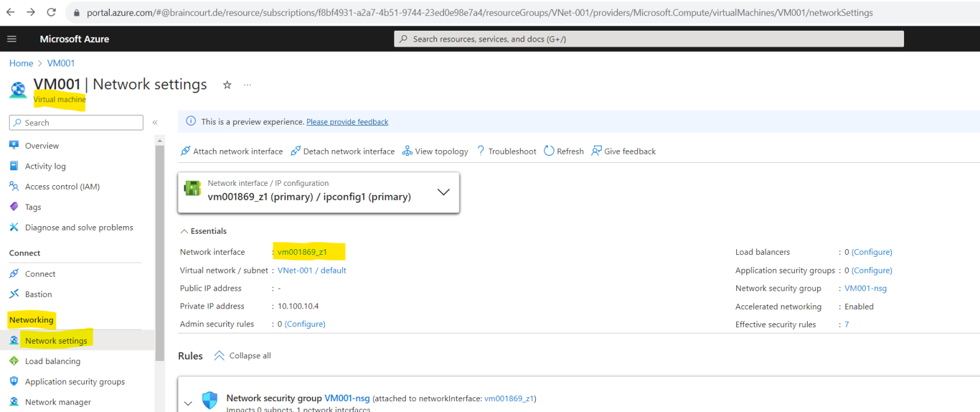
Task: Click the browser address bar URL
Action: pyautogui.click(x=480, y=13)
